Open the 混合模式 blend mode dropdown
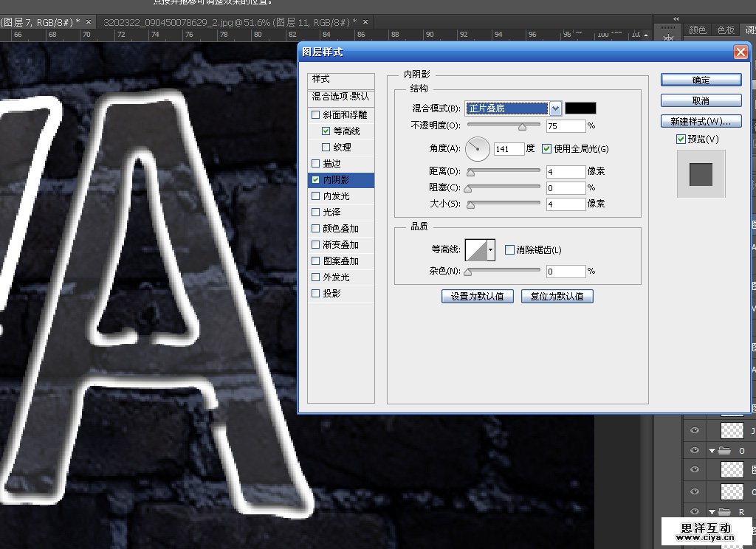Screen dimensions: 756x549 (555, 108)
